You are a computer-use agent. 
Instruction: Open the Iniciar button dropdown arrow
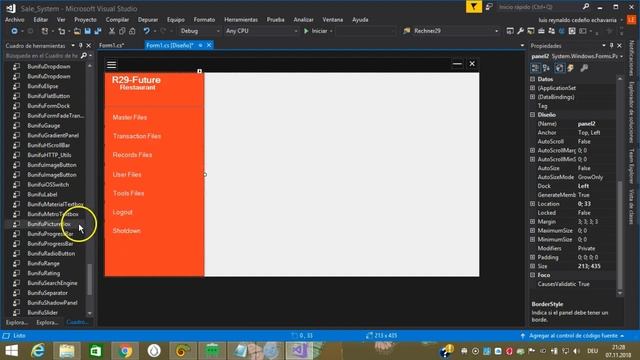[x=331, y=31]
